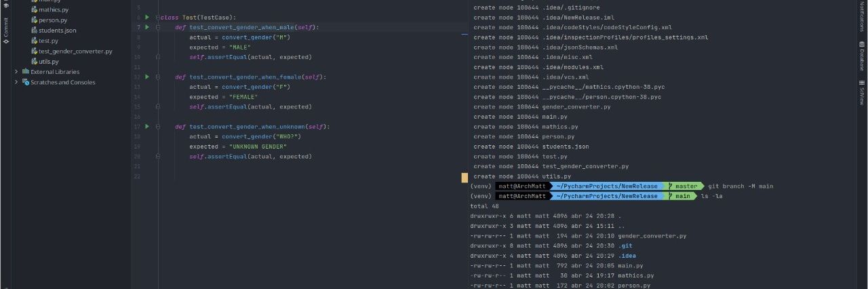Viewport: 868px width, 289px height.
Task: Click convert_gender("WHO?") call in editor
Action: [261, 136]
